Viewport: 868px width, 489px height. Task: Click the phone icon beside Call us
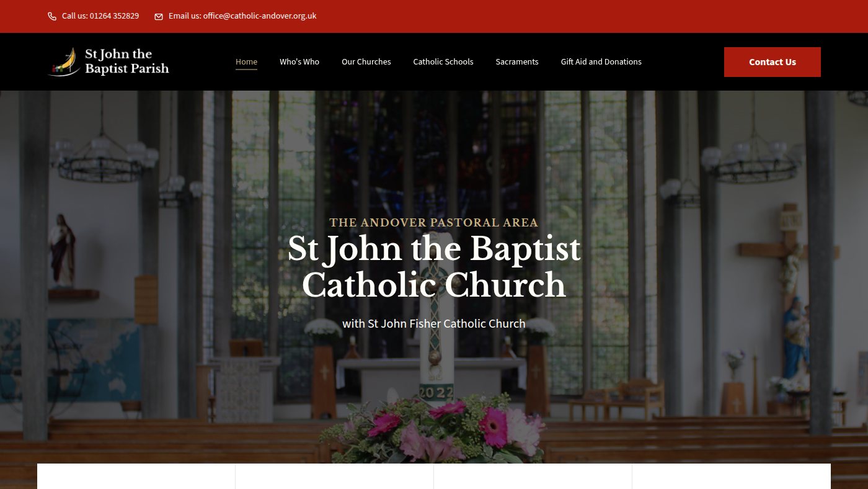(52, 17)
